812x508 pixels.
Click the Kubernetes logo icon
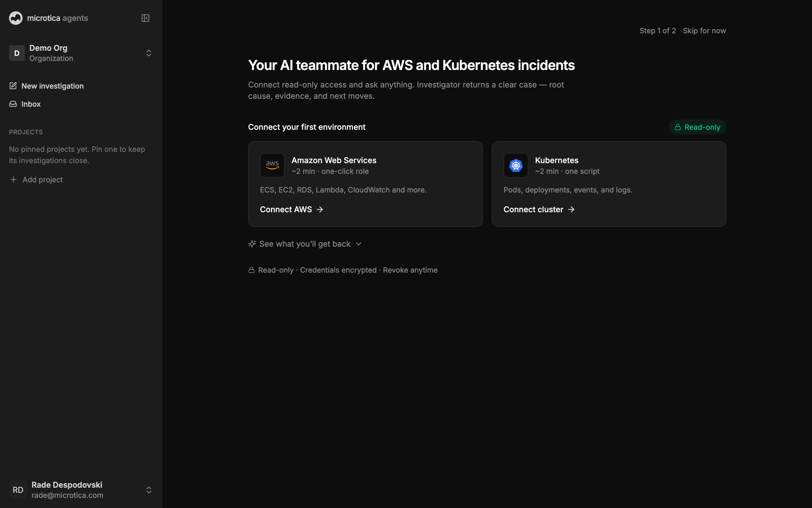516,165
